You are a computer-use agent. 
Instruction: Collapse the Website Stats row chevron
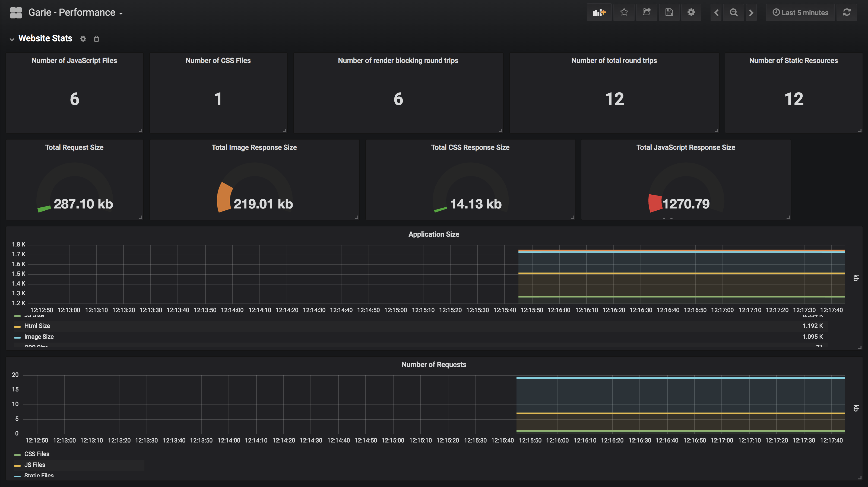point(12,39)
